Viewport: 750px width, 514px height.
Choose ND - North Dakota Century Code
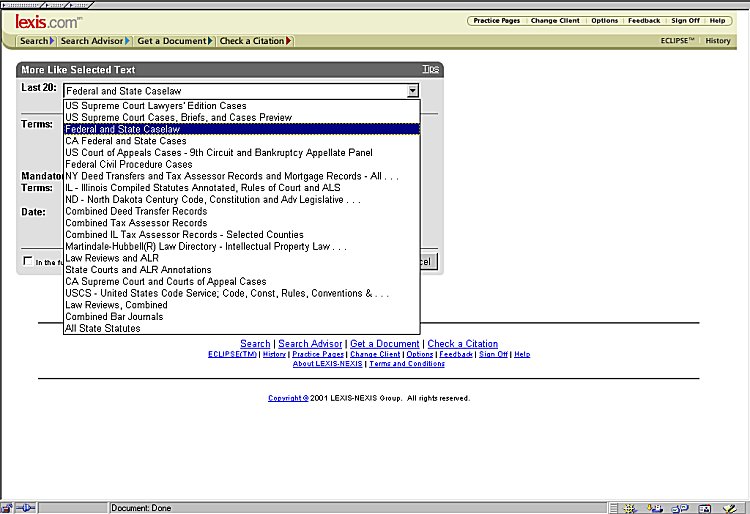point(242,199)
